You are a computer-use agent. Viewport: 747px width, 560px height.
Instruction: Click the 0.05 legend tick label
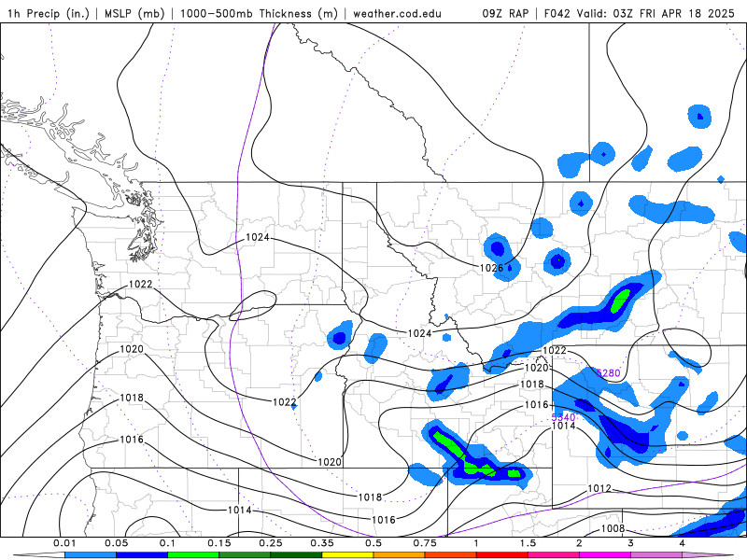coord(116,543)
